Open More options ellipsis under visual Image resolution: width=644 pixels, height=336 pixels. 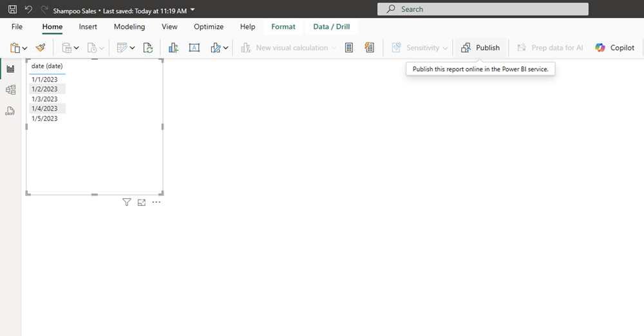point(156,202)
